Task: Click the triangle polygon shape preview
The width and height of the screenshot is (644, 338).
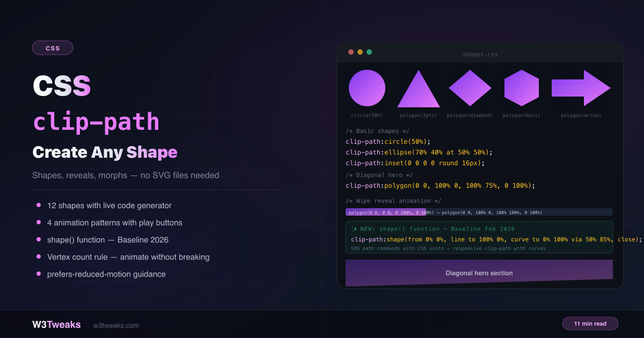Action: (419, 89)
